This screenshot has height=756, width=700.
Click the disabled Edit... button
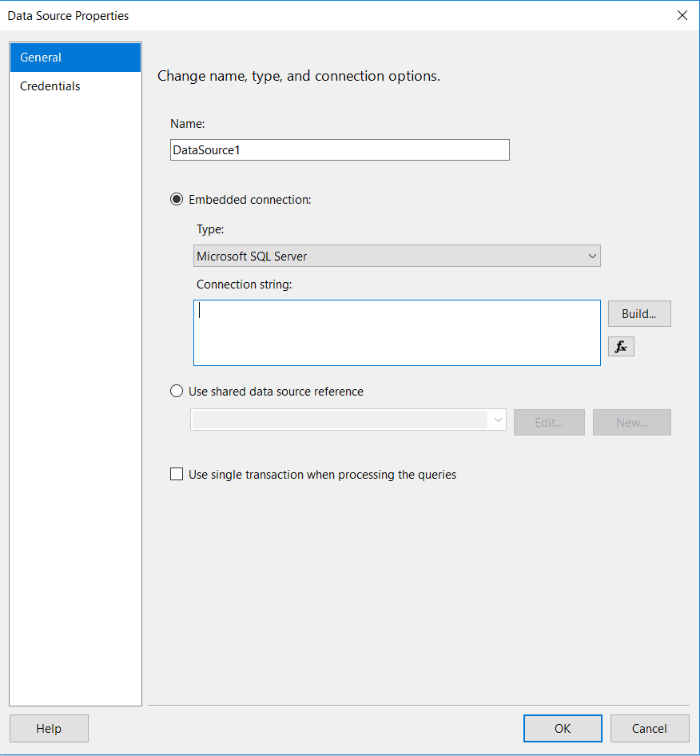pos(549,423)
